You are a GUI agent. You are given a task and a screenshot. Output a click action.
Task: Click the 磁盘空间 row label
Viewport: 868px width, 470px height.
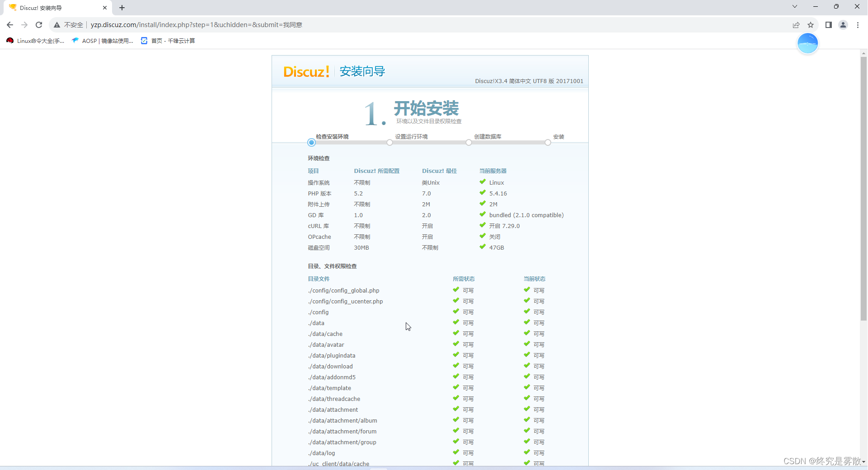click(x=319, y=248)
